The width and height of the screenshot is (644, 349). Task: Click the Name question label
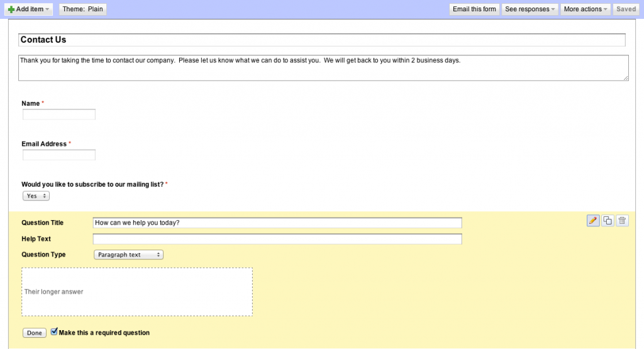pos(31,104)
